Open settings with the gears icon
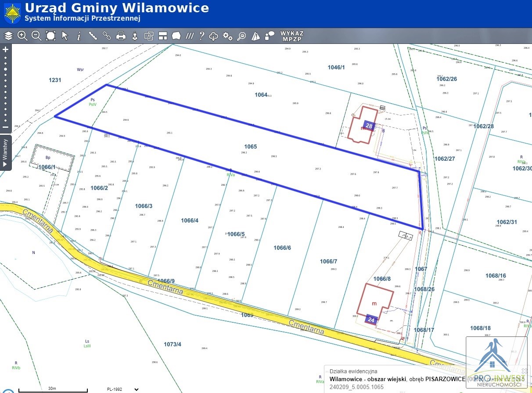Image resolution: width=532 pixels, height=393 pixels. point(227,36)
